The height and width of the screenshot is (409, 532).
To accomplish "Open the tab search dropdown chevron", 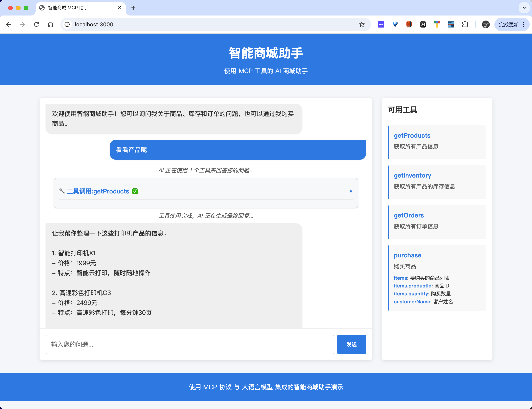I will [524, 8].
